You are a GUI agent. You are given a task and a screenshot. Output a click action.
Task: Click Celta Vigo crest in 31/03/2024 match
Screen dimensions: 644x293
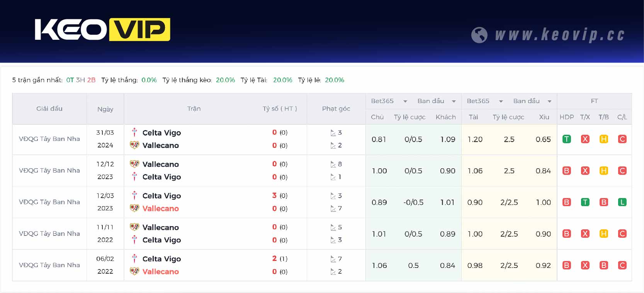[134, 132]
